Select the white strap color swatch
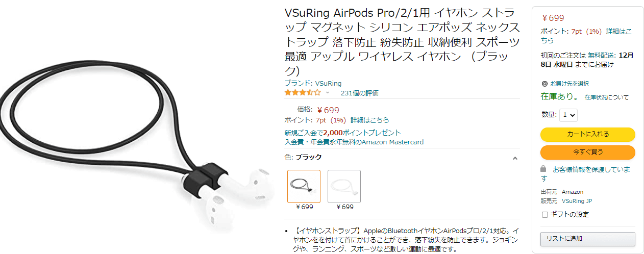Screen dimensions: 644x254 point(344,186)
